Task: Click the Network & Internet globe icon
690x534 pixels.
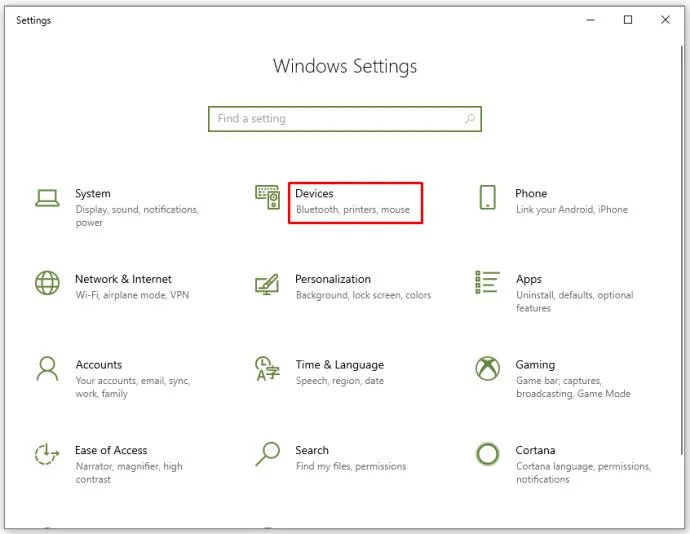Action: pyautogui.click(x=47, y=283)
